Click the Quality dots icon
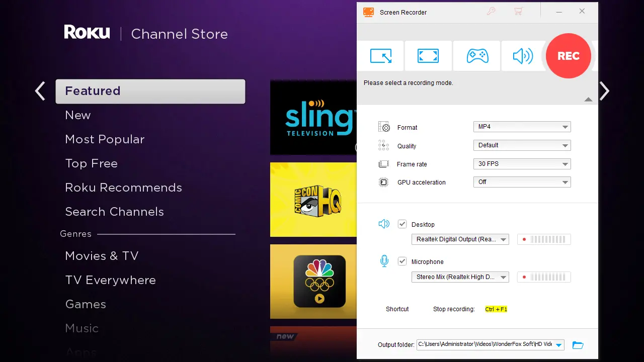The width and height of the screenshot is (644, 362). point(384,145)
